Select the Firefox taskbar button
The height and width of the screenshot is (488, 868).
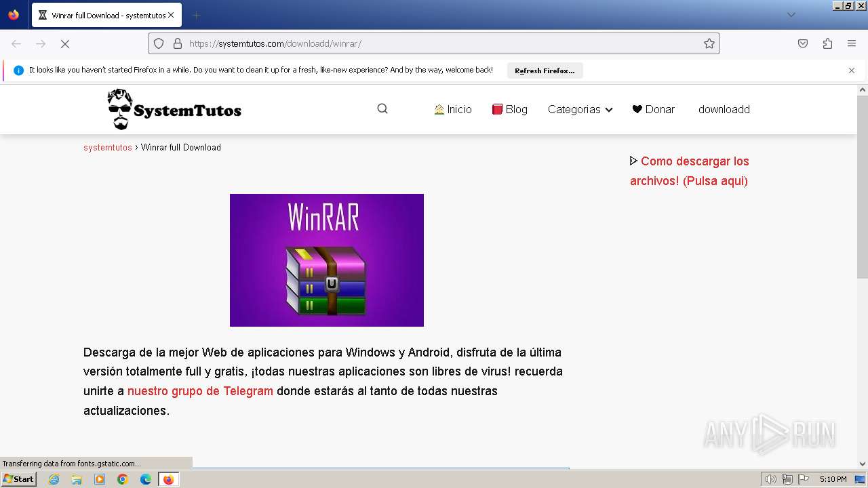pyautogui.click(x=168, y=479)
